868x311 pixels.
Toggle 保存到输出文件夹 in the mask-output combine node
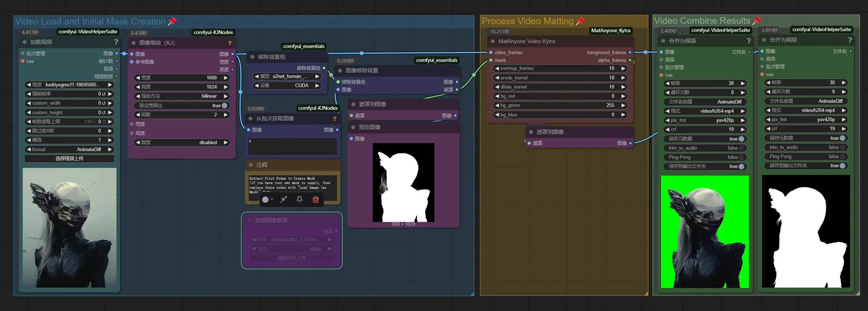(x=806, y=165)
